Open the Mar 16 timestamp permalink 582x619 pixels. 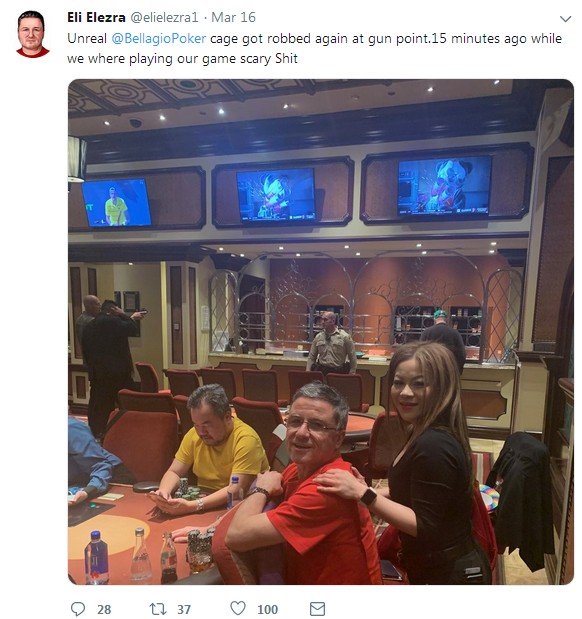point(233,17)
